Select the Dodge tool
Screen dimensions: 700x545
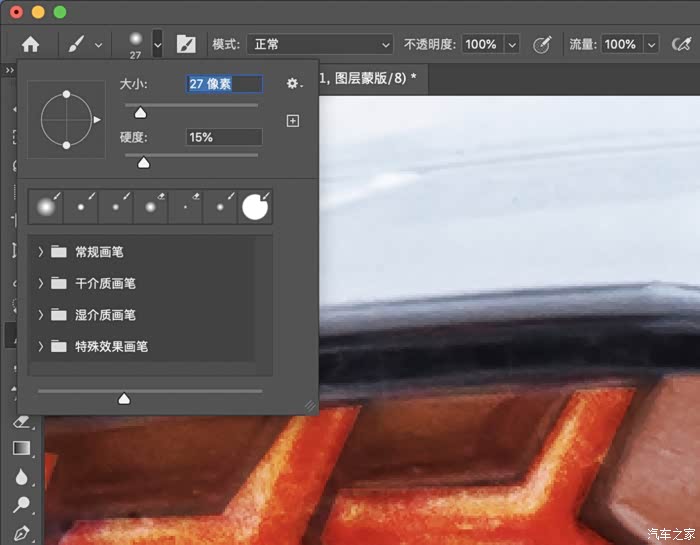(x=22, y=505)
